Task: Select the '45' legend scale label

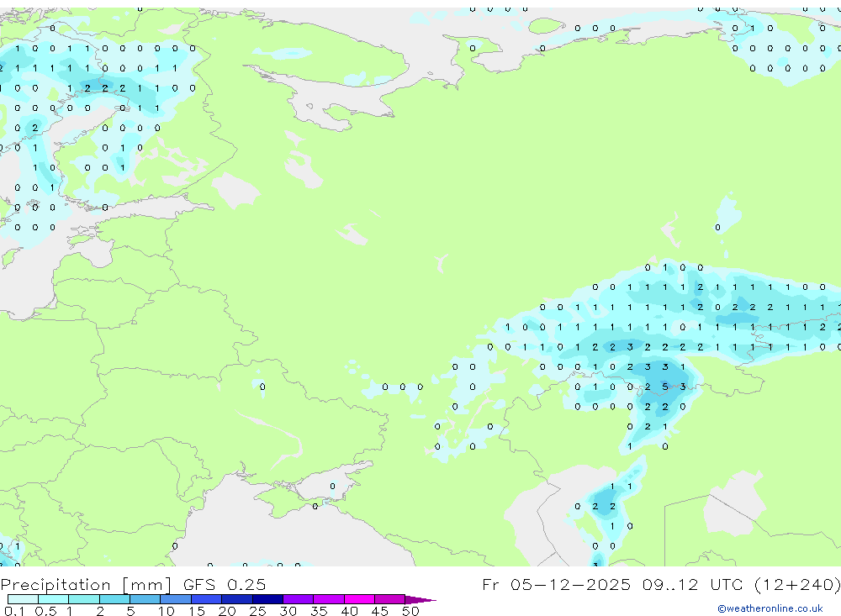Action: pos(380,611)
